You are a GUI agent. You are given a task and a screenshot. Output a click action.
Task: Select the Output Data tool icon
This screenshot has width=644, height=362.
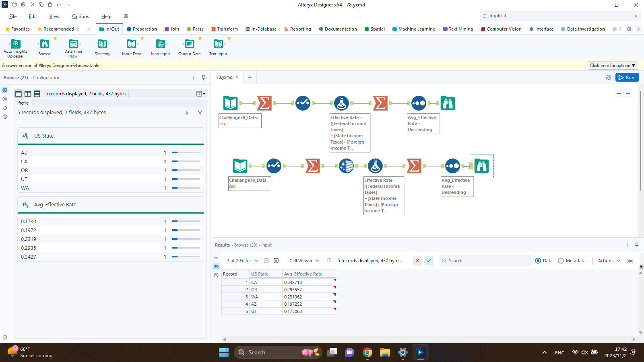189,44
